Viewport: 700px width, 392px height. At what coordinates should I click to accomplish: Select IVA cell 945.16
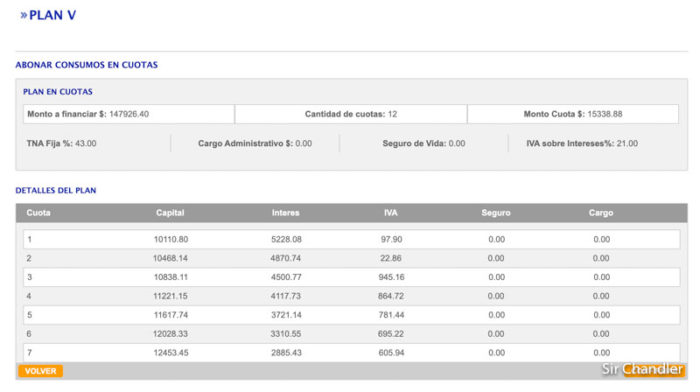click(392, 277)
